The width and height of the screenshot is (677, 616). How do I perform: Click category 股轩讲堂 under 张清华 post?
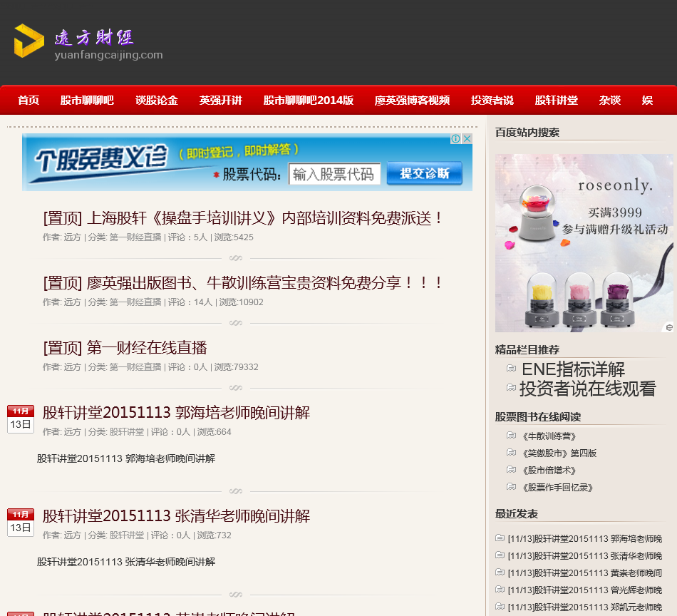point(127,535)
